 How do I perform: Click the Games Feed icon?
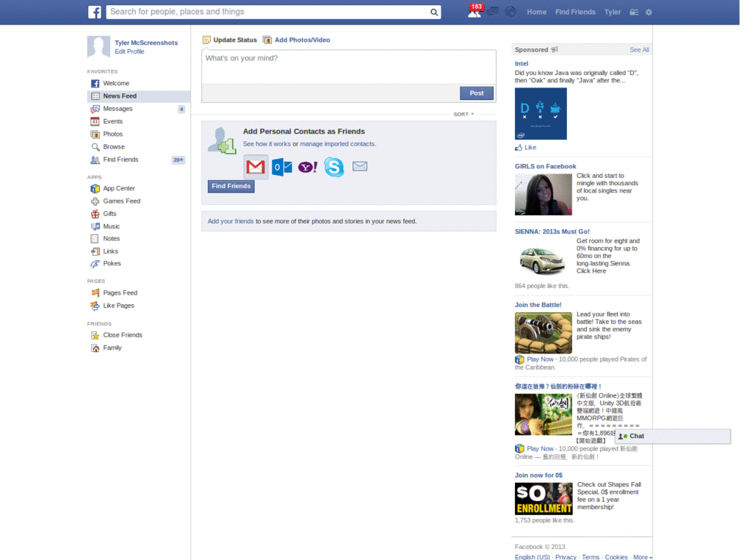96,201
